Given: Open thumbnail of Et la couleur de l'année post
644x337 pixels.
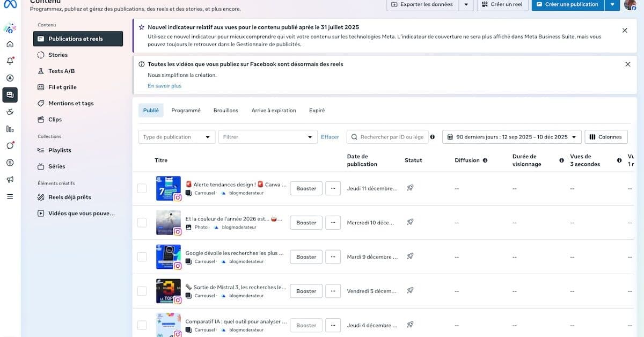Looking at the screenshot, I should tap(168, 222).
